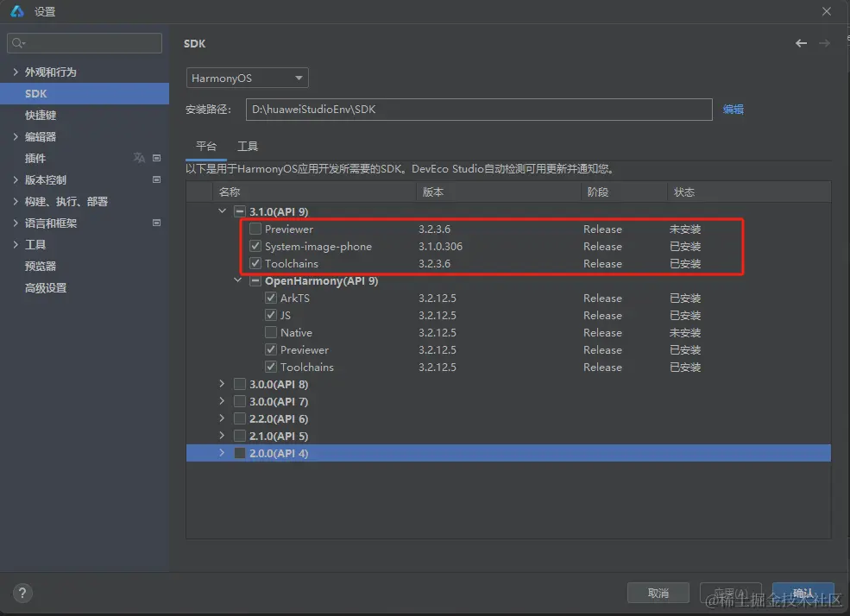This screenshot has width=850, height=616.
Task: Expand 版本控制 sidebar category
Action: pos(16,179)
